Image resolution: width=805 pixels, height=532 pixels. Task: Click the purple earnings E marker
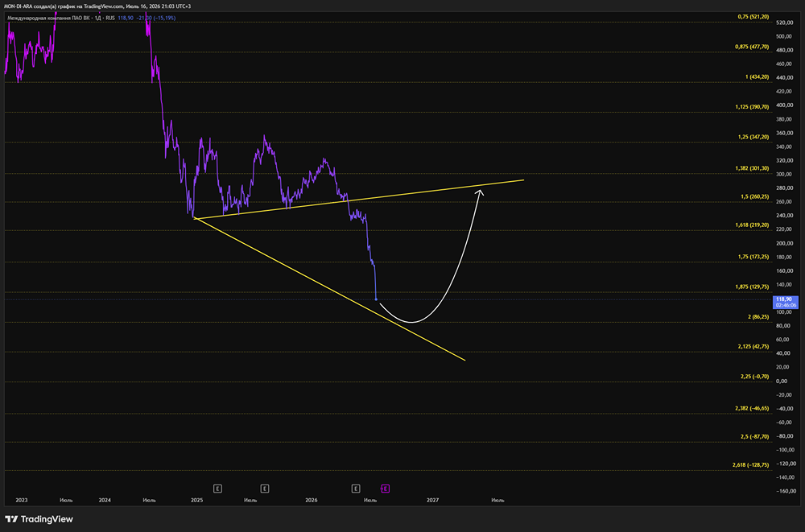click(x=385, y=489)
